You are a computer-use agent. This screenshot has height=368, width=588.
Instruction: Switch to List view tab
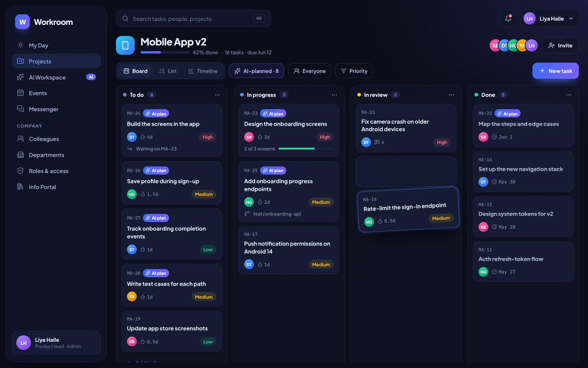coord(168,71)
